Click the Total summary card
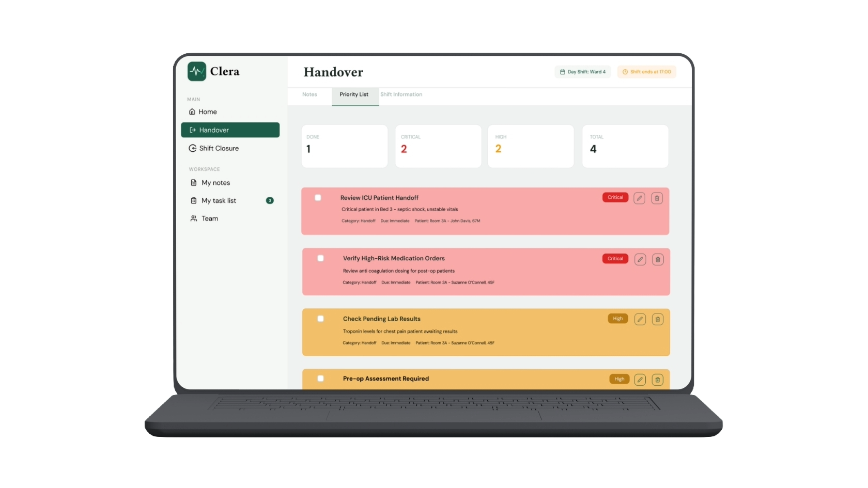The height and width of the screenshot is (488, 868). [625, 146]
